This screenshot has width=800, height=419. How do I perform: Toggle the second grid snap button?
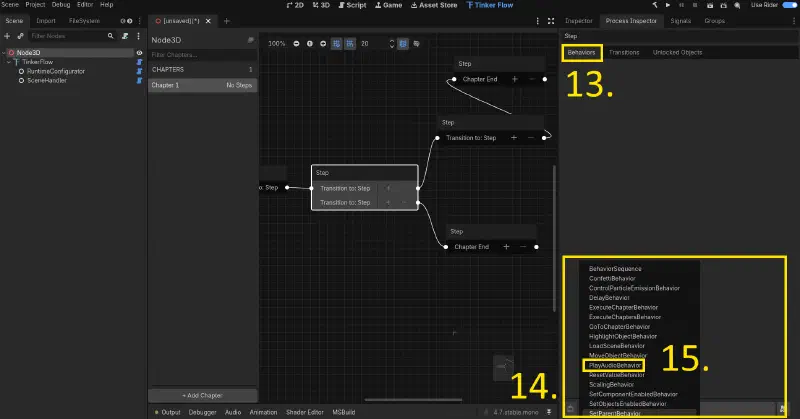click(x=350, y=44)
